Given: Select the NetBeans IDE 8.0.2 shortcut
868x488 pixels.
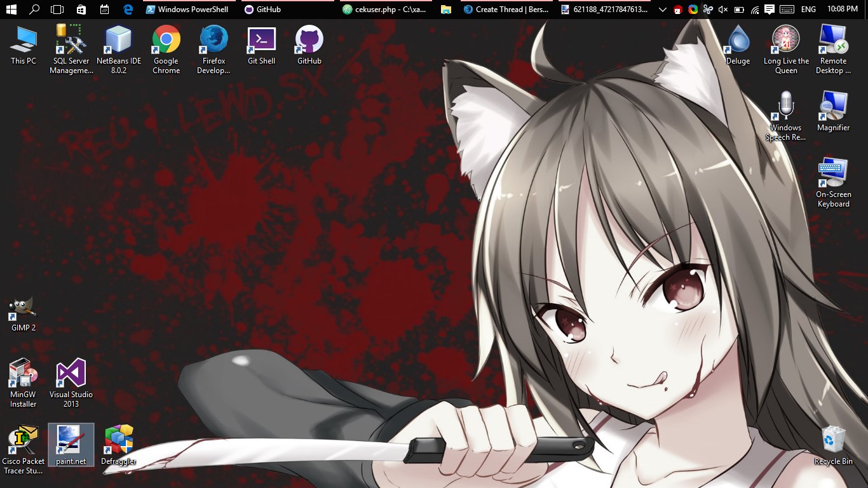Looking at the screenshot, I should [119, 50].
